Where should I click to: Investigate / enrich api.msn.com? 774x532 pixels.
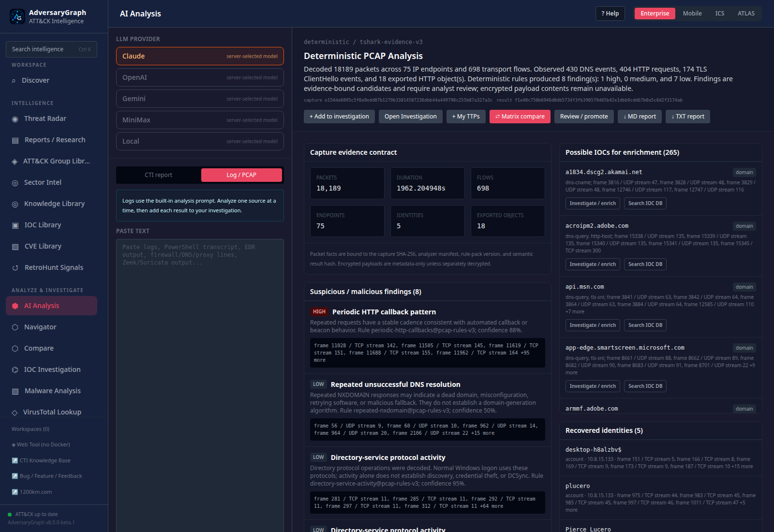point(593,325)
